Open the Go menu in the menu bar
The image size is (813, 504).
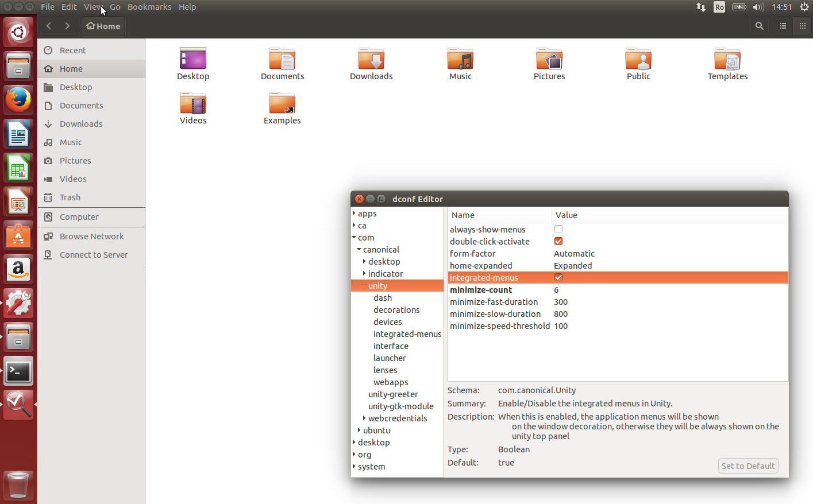click(115, 6)
